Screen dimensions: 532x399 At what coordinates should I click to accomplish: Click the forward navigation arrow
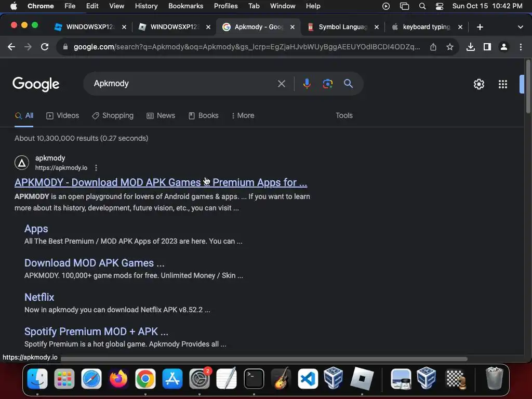click(x=28, y=47)
